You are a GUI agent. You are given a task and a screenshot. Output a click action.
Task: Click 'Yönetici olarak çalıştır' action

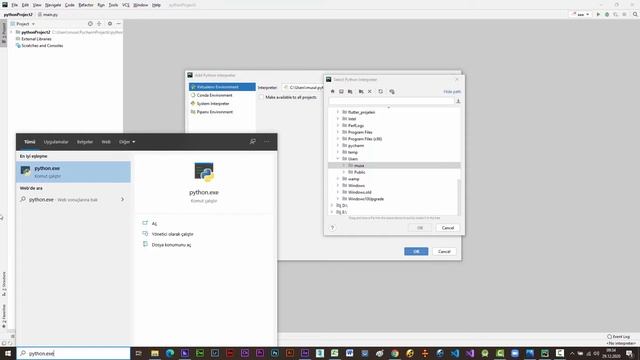tap(172, 234)
